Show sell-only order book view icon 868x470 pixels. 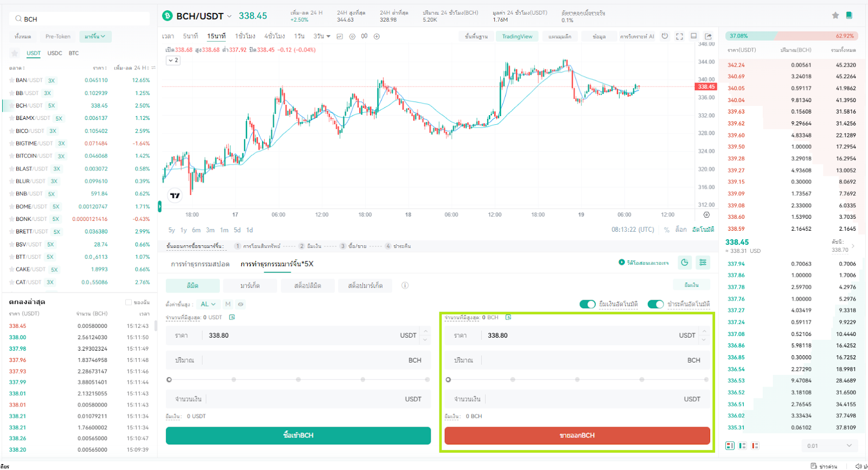coord(755,446)
